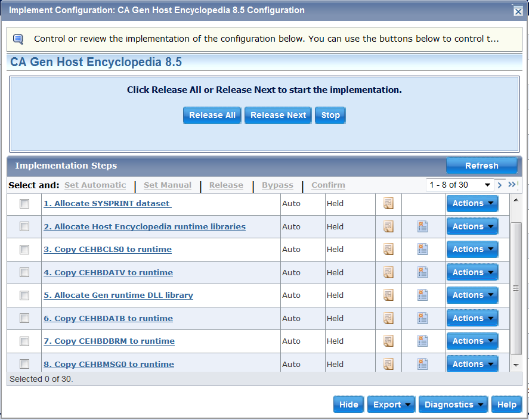Open link 8. Copy CEHBMSG0 to runtime

(x=109, y=364)
